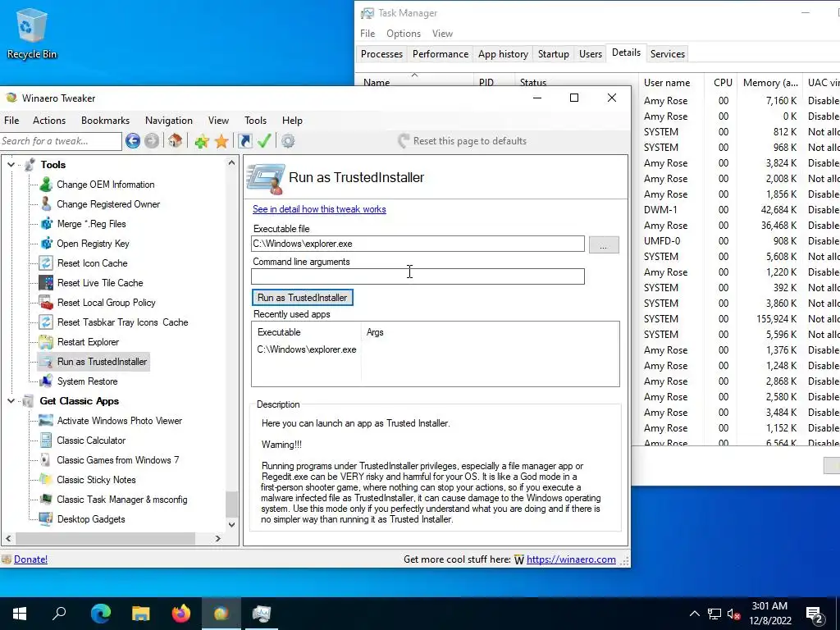
Task: Click Reset this page to defaults
Action: pyautogui.click(x=462, y=141)
